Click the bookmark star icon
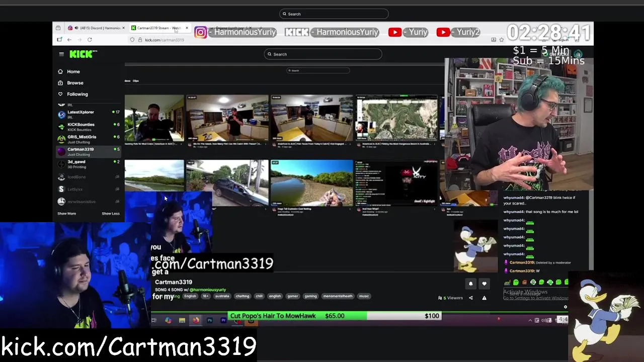Image resolution: width=644 pixels, height=362 pixels. [501, 40]
